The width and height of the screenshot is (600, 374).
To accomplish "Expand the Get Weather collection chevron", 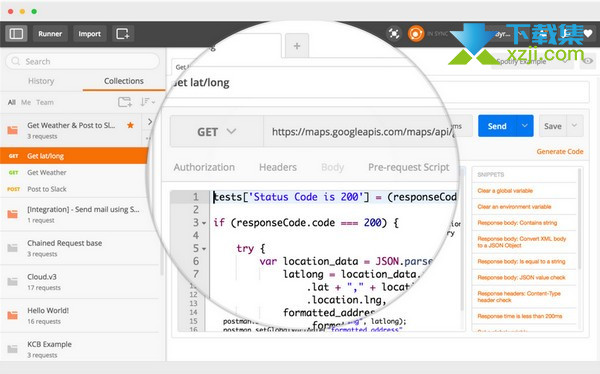I will (150, 121).
